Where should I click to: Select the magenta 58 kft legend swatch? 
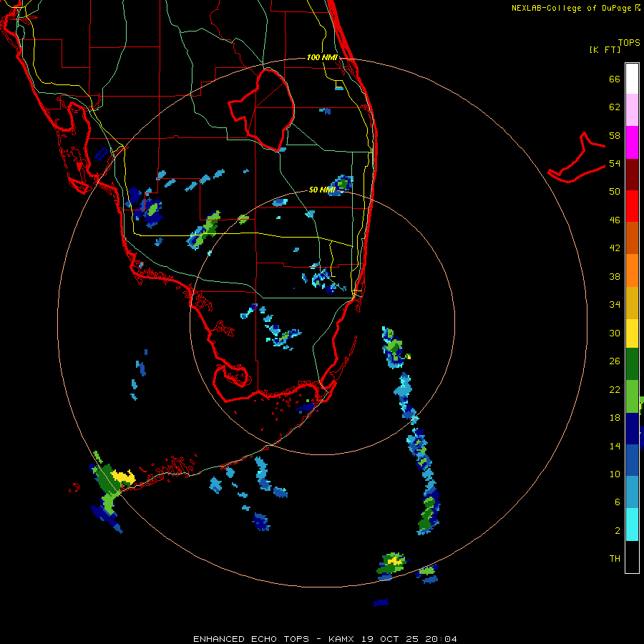tap(632, 142)
